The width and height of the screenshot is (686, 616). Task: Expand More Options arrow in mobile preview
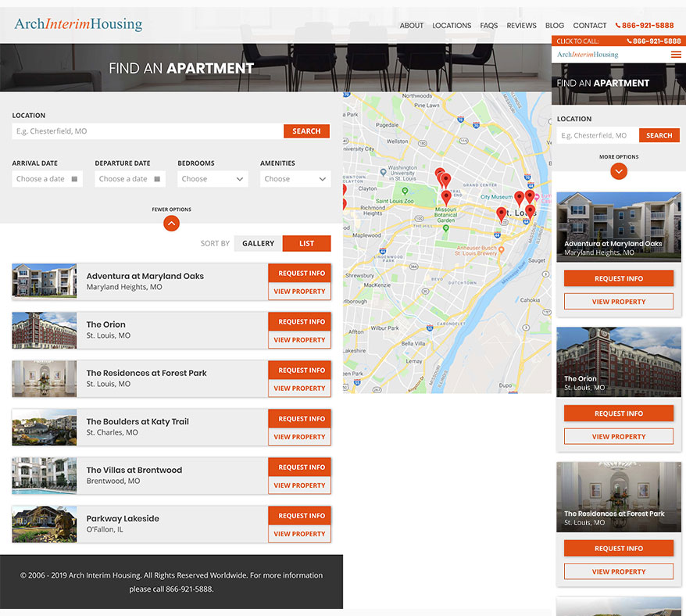[619, 171]
